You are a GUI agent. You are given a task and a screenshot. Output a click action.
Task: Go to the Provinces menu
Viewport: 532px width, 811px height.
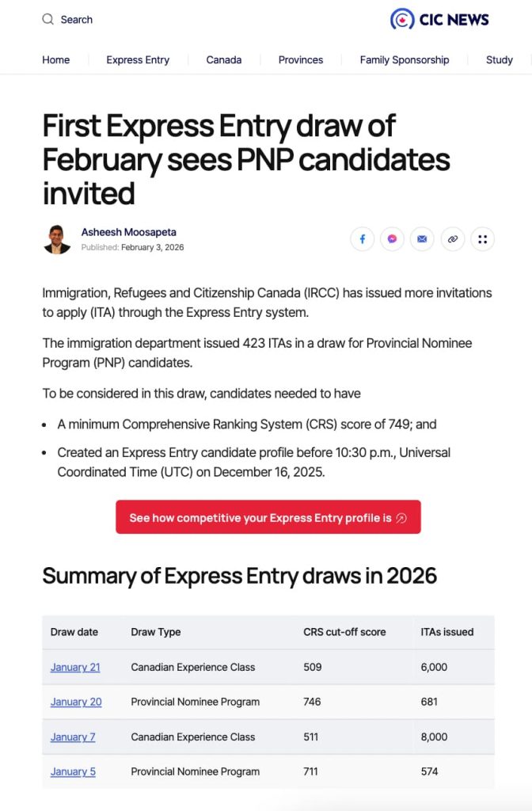click(x=301, y=60)
